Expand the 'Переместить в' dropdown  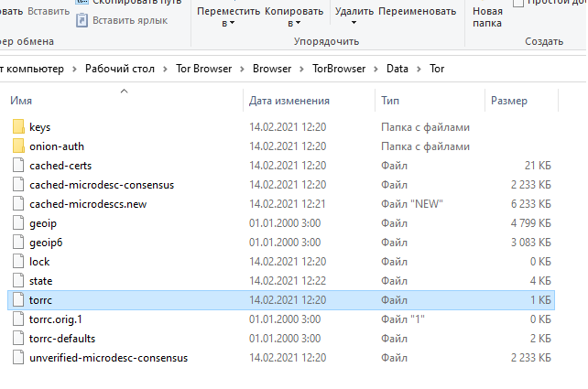[x=227, y=16]
